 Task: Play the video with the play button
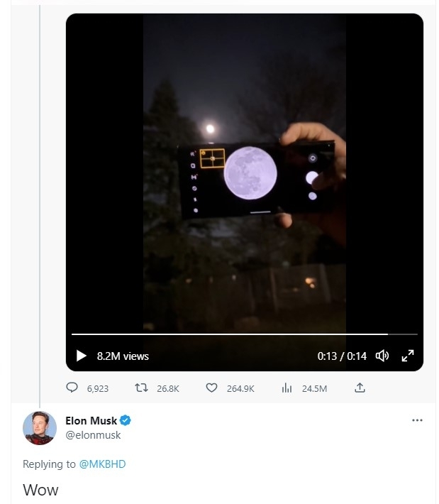tap(82, 356)
